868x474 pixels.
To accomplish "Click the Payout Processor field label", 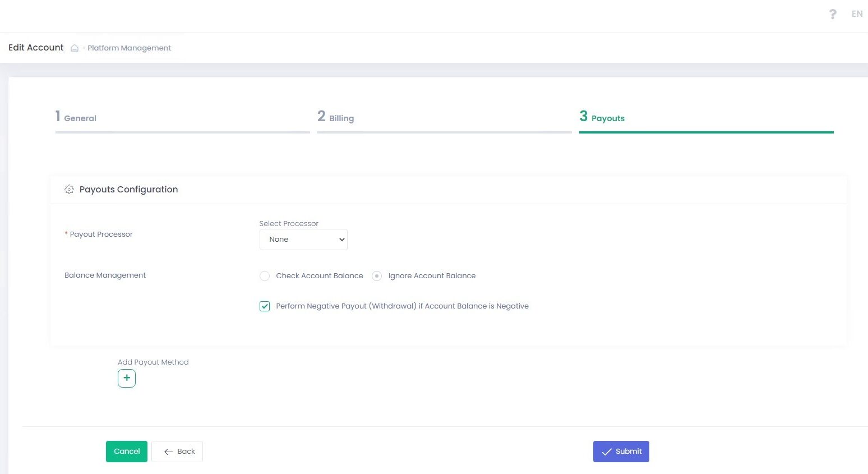I will (x=101, y=234).
